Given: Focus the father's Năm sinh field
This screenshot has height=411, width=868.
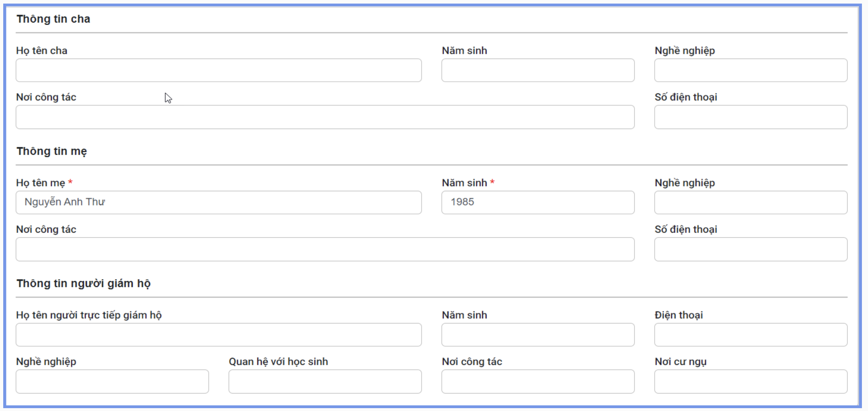Looking at the screenshot, I should point(538,70).
